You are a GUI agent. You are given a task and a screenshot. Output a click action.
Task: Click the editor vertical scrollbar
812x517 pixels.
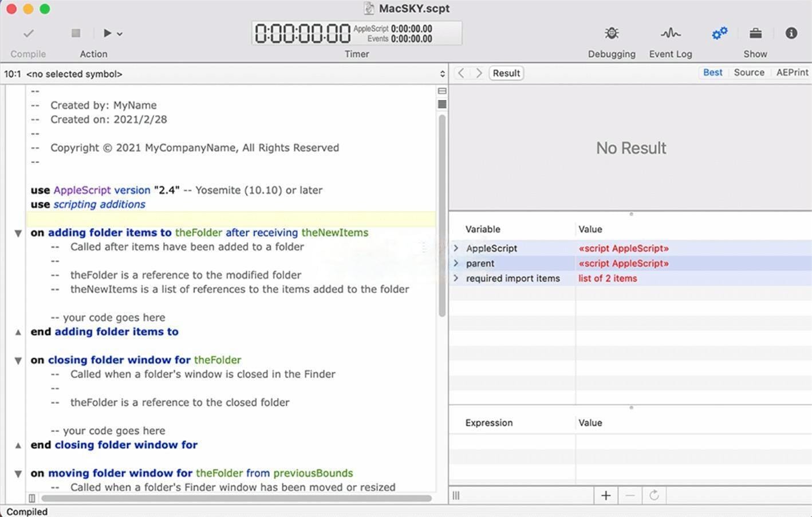(x=442, y=216)
